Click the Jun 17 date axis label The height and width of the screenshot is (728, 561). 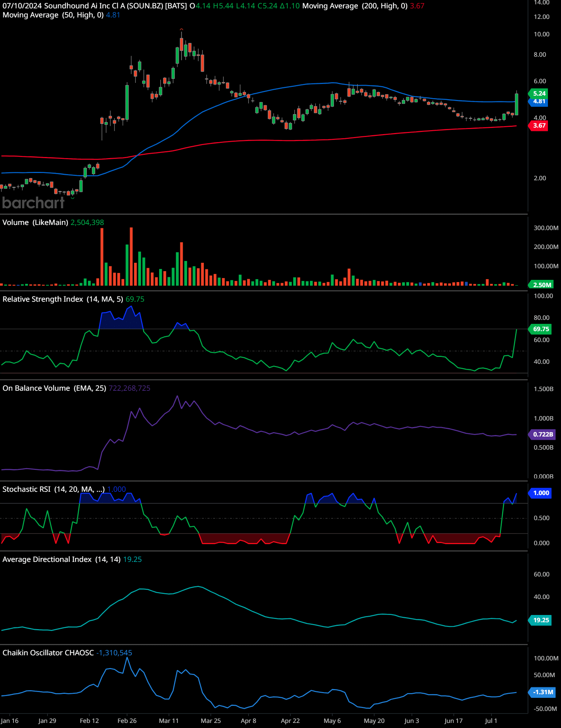coord(454,721)
